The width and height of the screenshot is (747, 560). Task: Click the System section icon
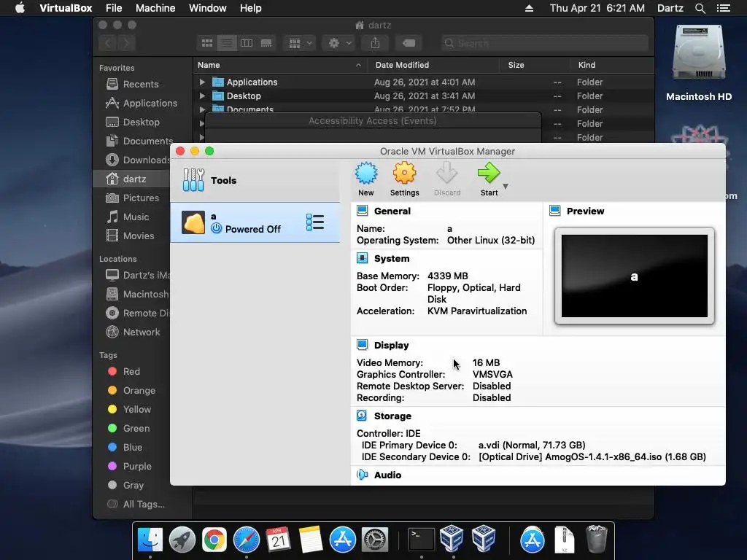362,258
